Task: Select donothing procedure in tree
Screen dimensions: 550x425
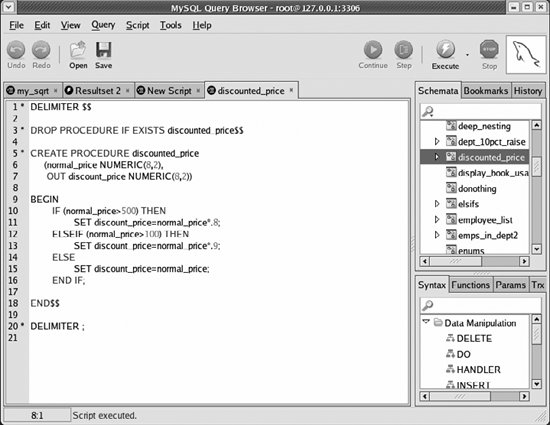Action: [477, 189]
